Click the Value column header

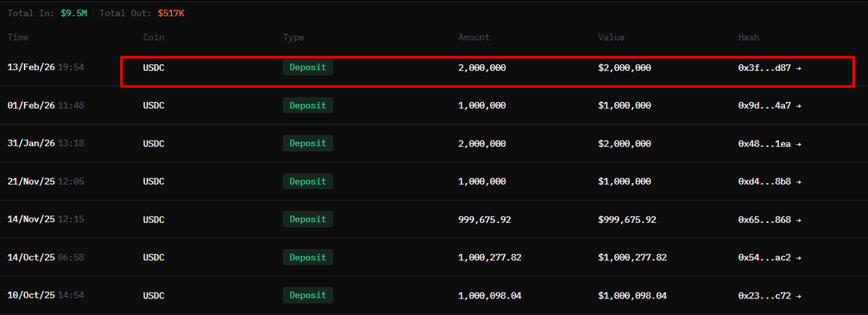[611, 37]
